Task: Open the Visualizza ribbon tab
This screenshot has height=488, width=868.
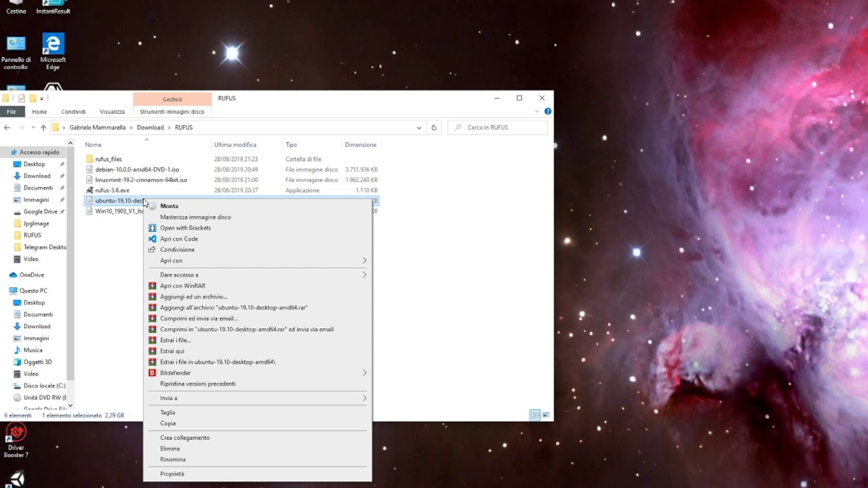Action: click(112, 112)
